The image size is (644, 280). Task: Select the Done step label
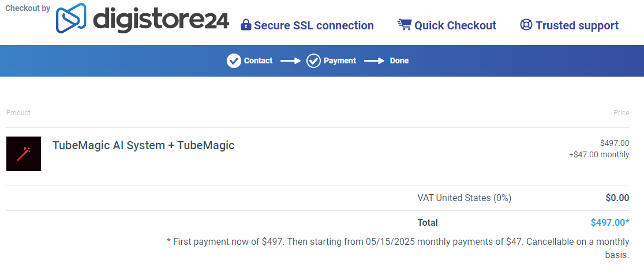click(399, 60)
